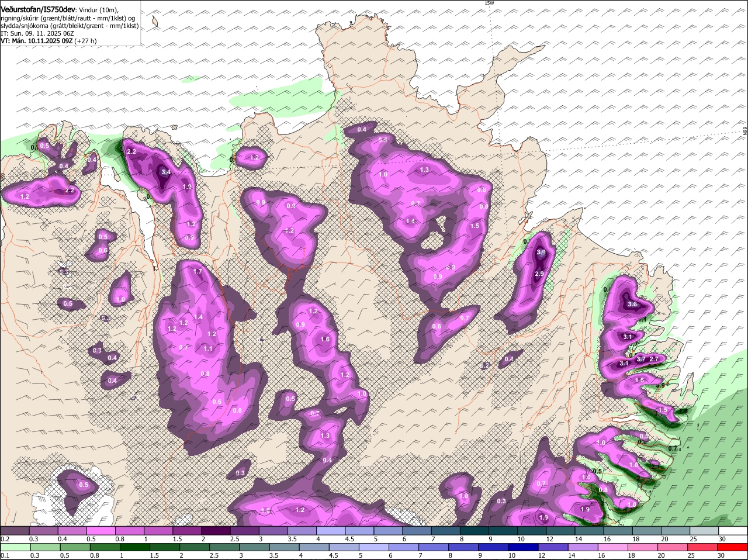Viewport: 748px width, 560px height.
Task: Click the bottom green swatch between 0.5 and 0.8
Action: pos(75,547)
